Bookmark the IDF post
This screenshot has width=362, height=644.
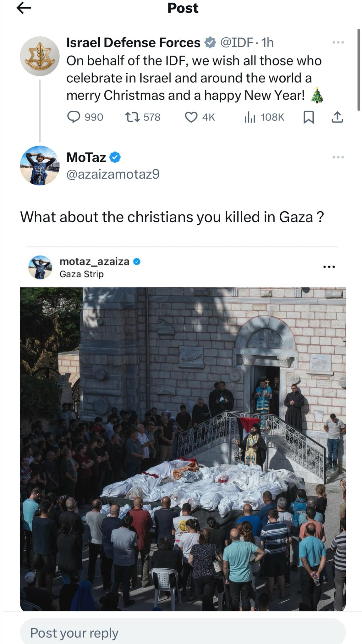tap(308, 117)
